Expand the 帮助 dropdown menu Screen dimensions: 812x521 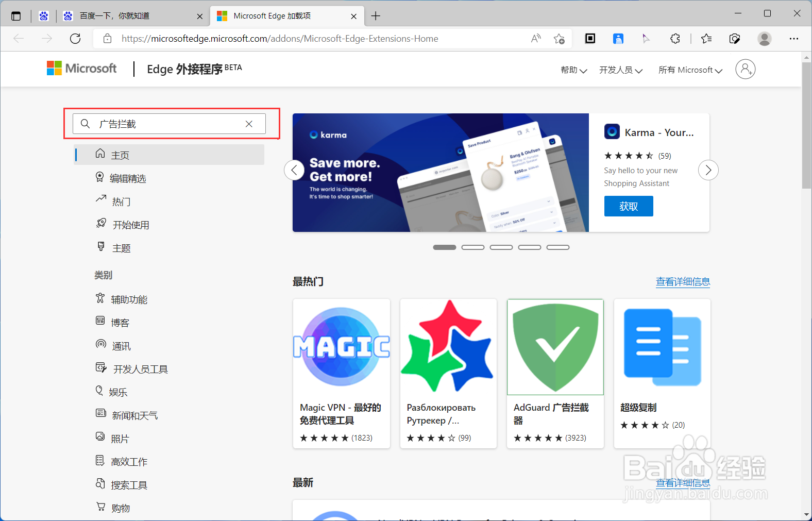pos(573,70)
